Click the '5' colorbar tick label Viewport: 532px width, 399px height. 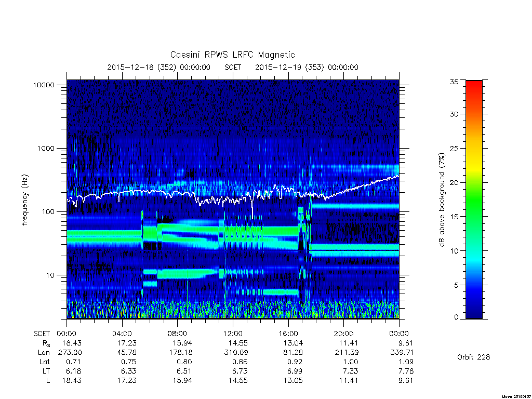[456, 285]
